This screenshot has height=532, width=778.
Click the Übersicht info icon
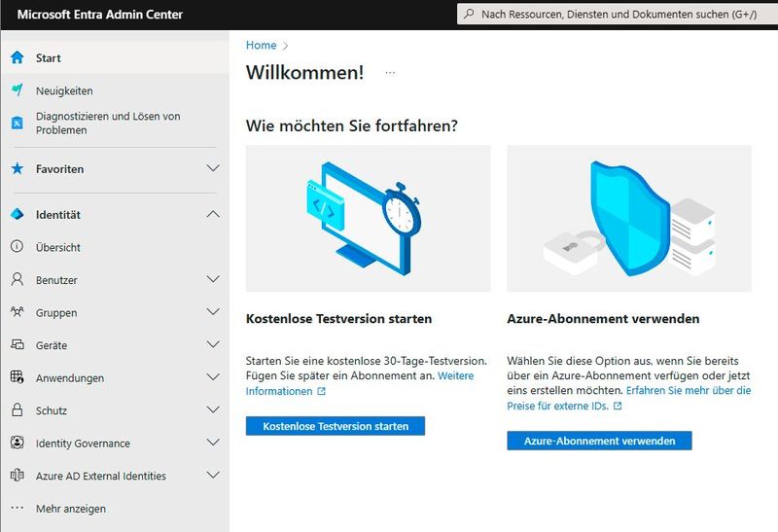(17, 247)
